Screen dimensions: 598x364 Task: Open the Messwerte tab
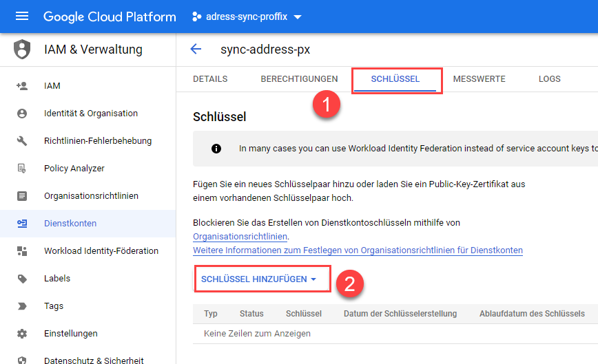point(479,79)
